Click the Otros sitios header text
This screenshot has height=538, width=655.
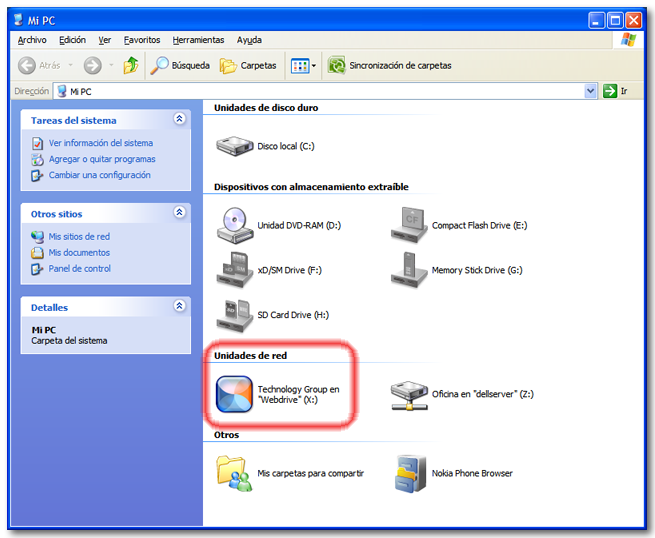point(56,214)
